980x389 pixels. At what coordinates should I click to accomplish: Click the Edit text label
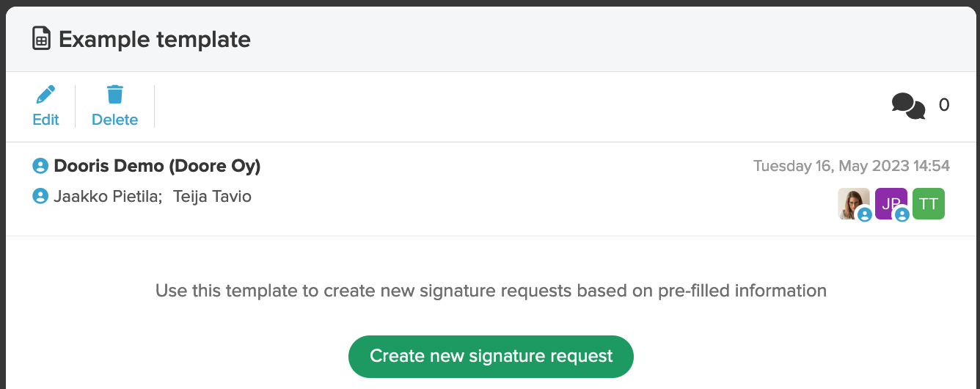click(x=45, y=120)
